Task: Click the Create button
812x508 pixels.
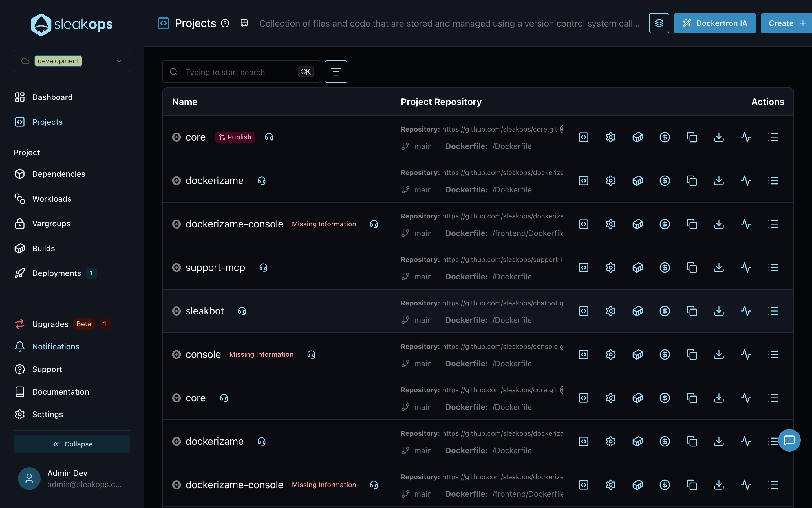Action: (x=786, y=23)
